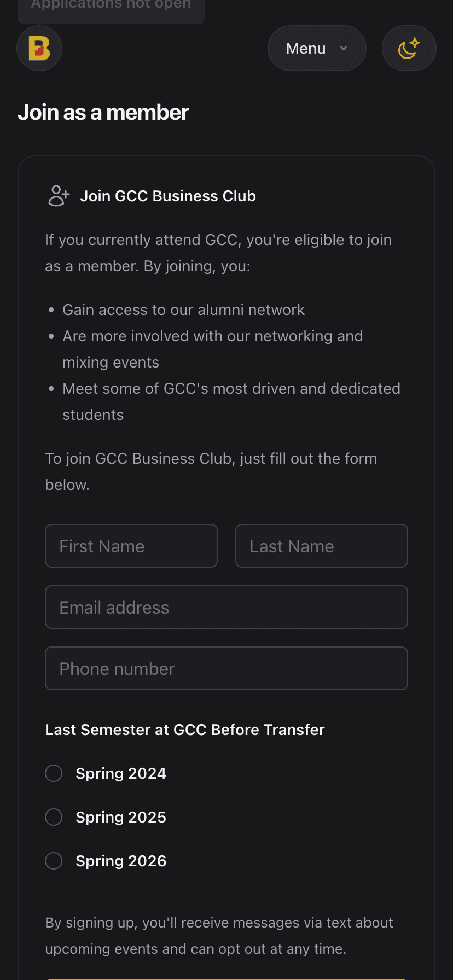Click the "most driven and dedicated students" bullet
The height and width of the screenshot is (980, 453).
coord(231,401)
